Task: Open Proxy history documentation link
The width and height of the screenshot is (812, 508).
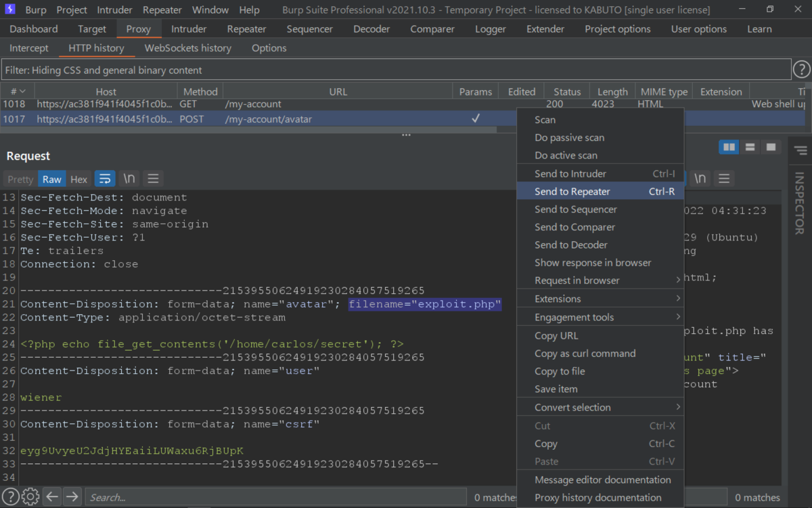Action: point(600,498)
